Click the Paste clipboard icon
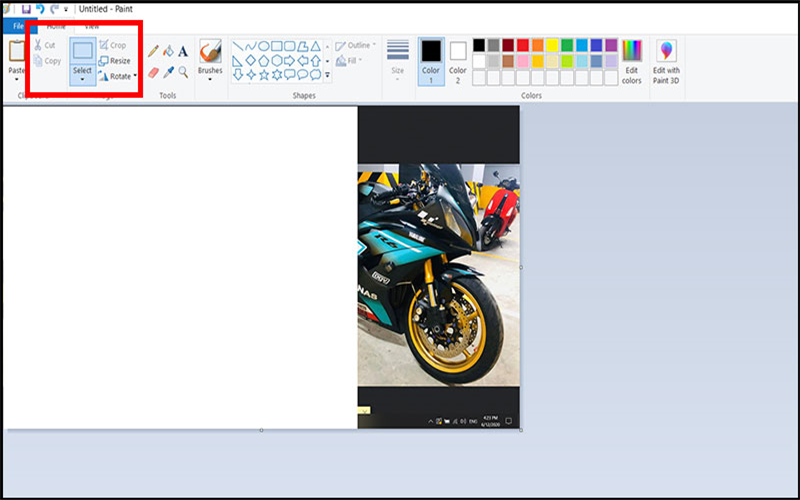The image size is (800, 500). click(x=16, y=51)
